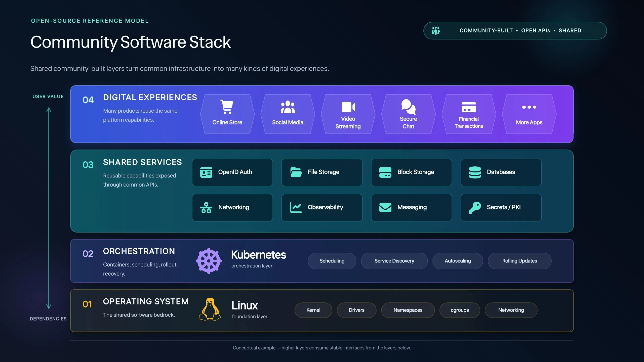Image resolution: width=644 pixels, height=362 pixels.
Task: Click the cgroups pill
Action: point(460,310)
